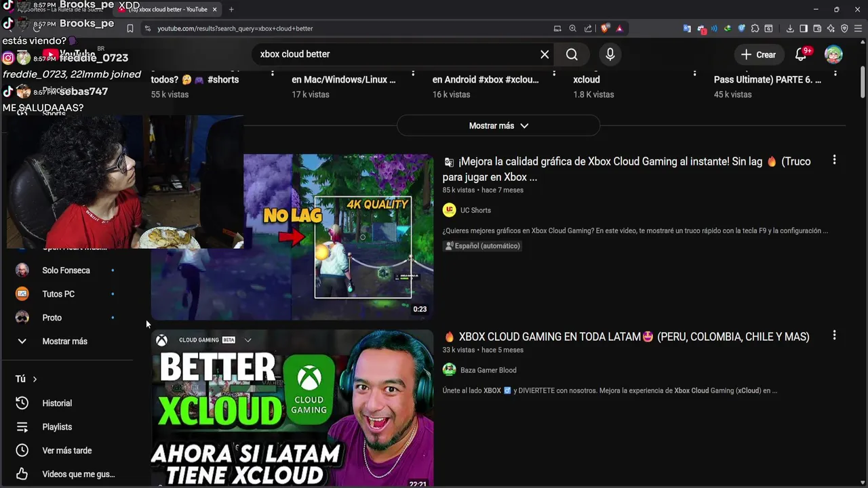Image resolution: width=868 pixels, height=488 pixels.
Task: Click the '33 k vistas · hace 5 meses' text
Action: click(x=483, y=350)
